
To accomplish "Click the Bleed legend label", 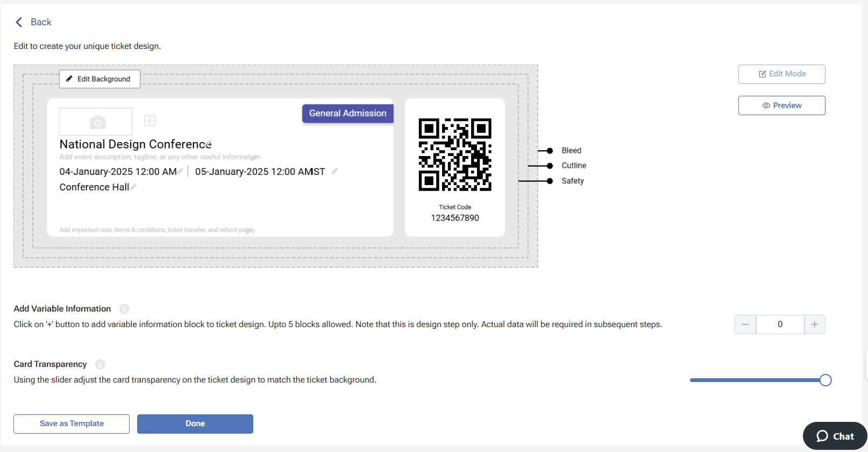I will pyautogui.click(x=572, y=151).
